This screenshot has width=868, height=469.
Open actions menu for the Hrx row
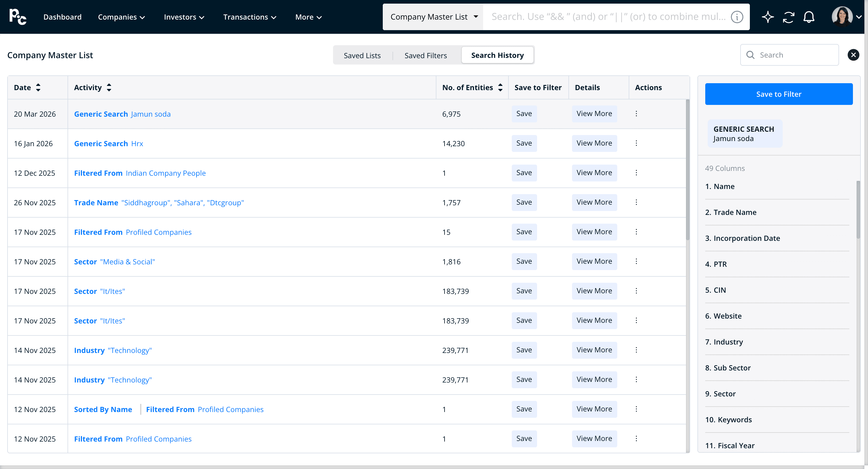tap(636, 143)
